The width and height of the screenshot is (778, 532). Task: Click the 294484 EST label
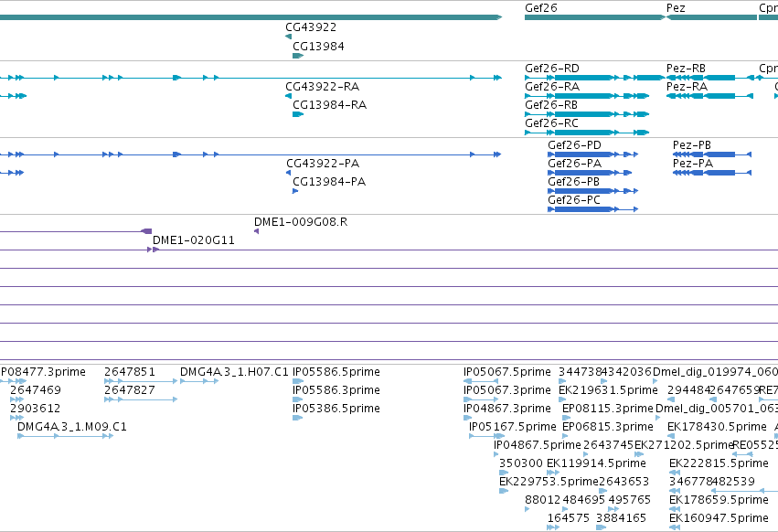pos(688,390)
